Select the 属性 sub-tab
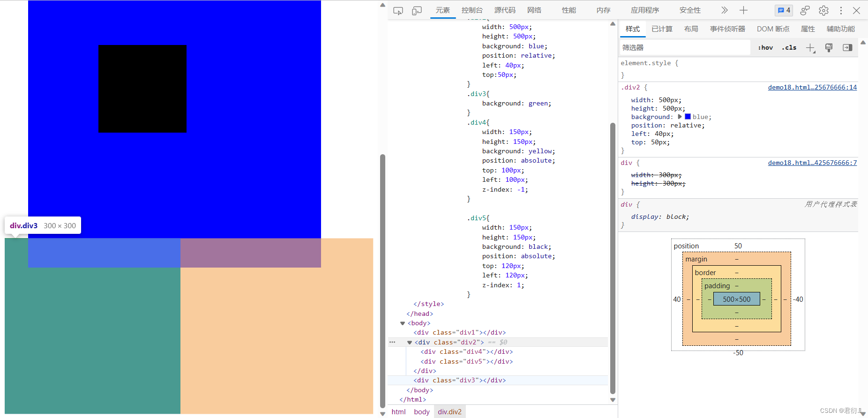 pos(808,29)
